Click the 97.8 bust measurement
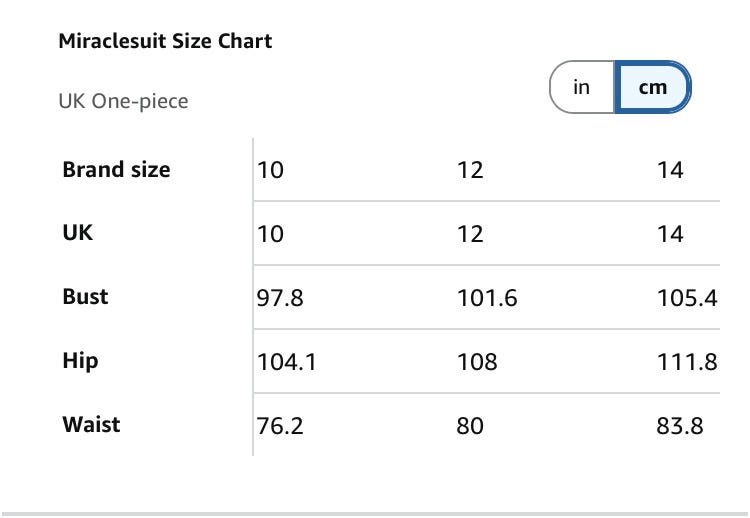 (x=280, y=298)
